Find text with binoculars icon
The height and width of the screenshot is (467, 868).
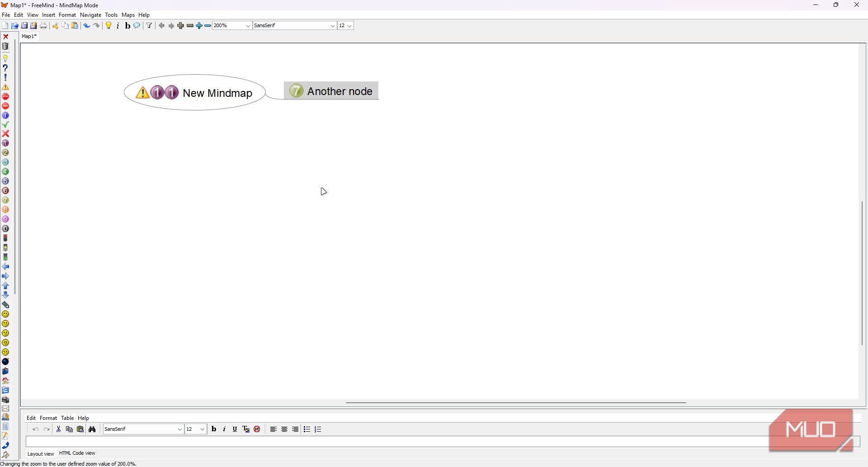[x=92, y=429]
